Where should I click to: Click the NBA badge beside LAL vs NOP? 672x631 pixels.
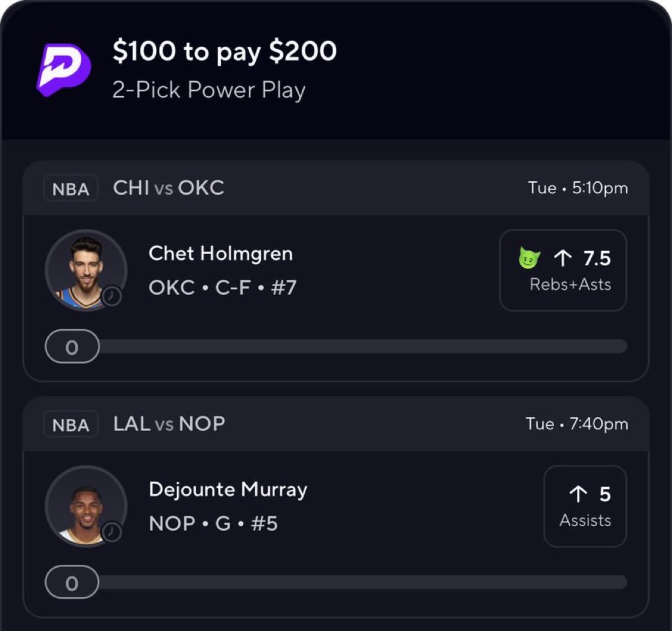tap(70, 425)
